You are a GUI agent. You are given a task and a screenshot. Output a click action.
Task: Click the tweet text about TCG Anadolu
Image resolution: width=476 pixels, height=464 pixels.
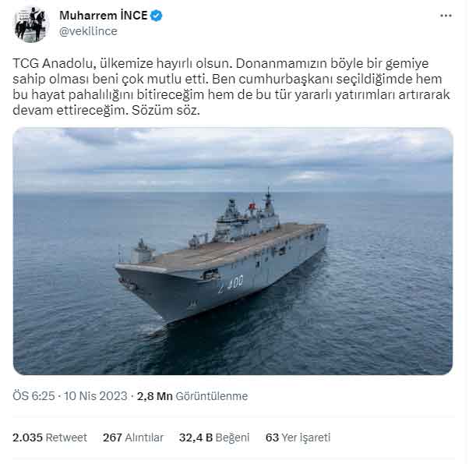pyautogui.click(x=231, y=87)
